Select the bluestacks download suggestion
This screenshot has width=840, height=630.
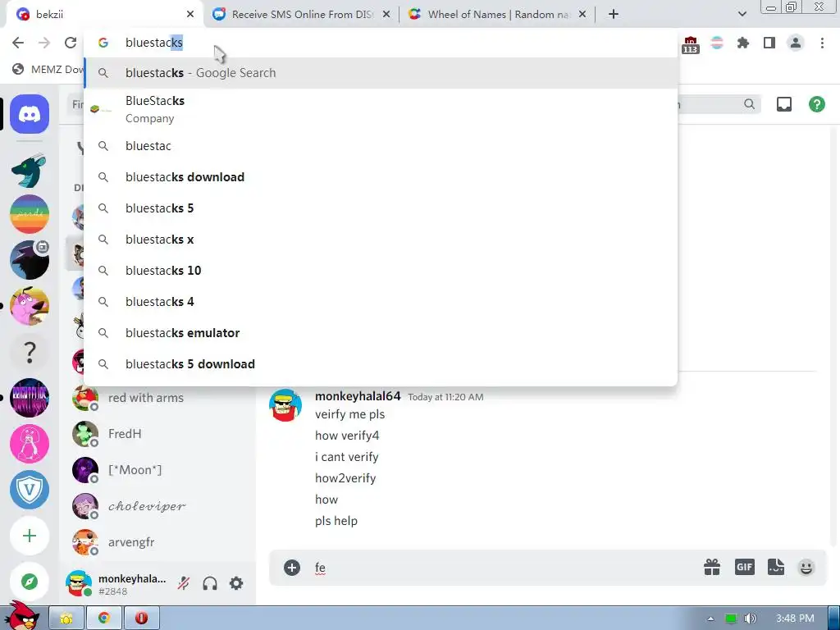(381, 177)
